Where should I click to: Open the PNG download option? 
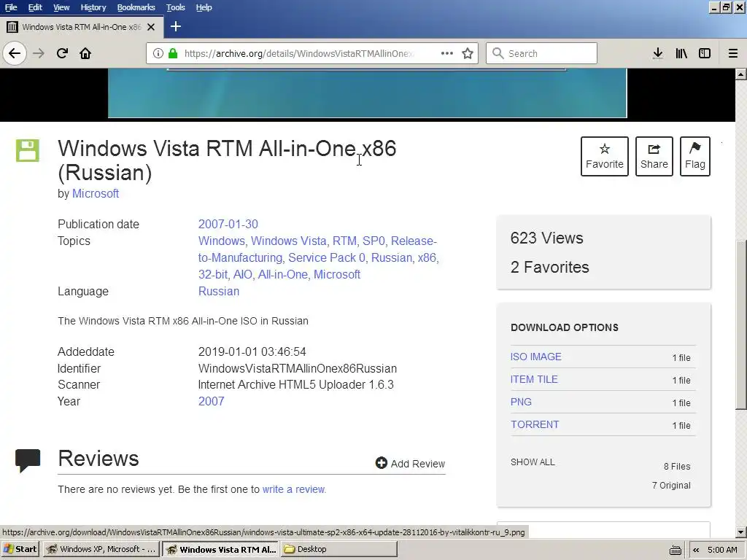521,402
